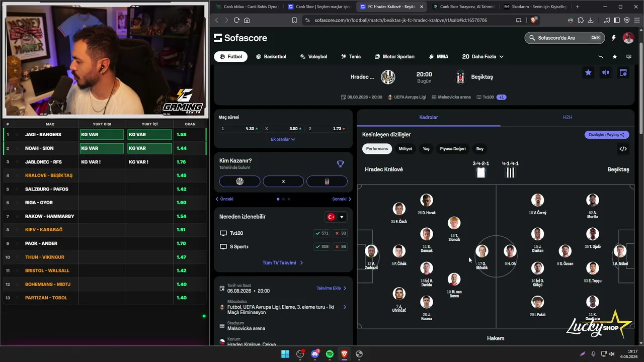644x362 pixels.
Task: Click the Hradec Králové crest in match header
Action: tap(388, 77)
